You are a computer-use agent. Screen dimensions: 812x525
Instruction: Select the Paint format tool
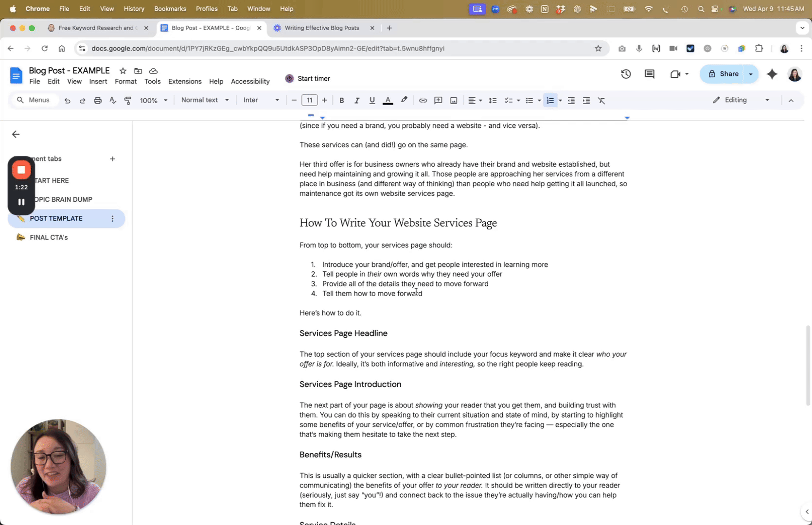(x=128, y=101)
